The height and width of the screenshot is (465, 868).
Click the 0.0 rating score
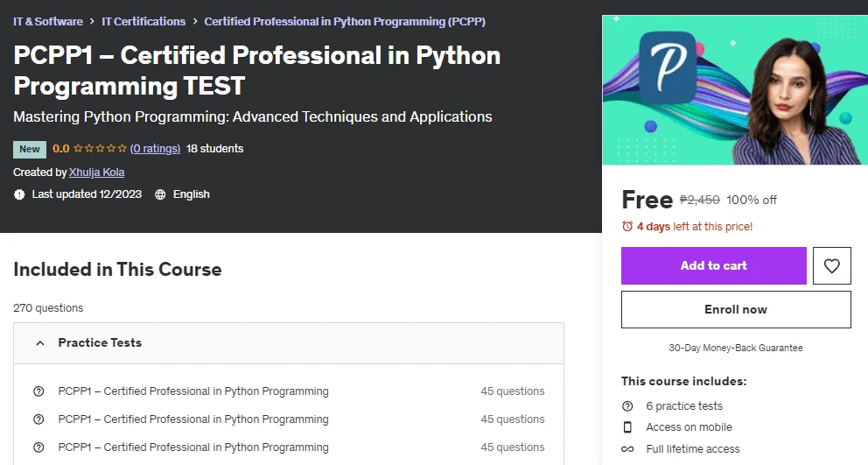[x=61, y=149]
